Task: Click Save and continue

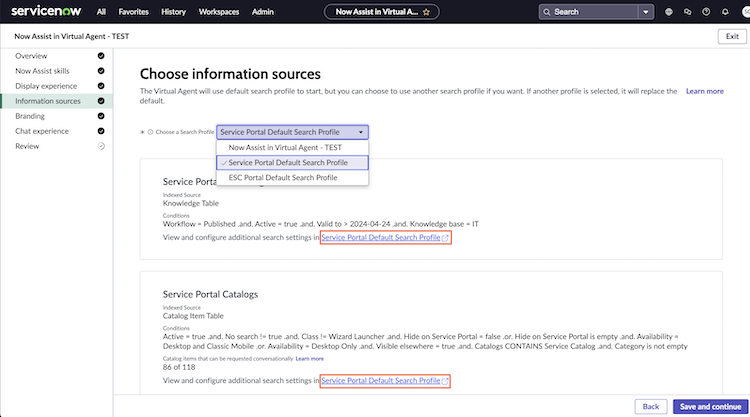Action: click(x=710, y=406)
